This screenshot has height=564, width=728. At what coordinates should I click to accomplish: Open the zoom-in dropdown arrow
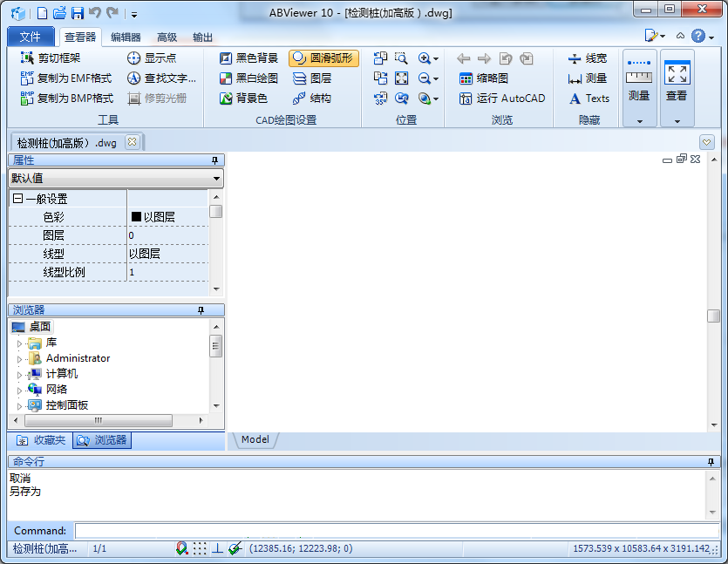pos(436,59)
